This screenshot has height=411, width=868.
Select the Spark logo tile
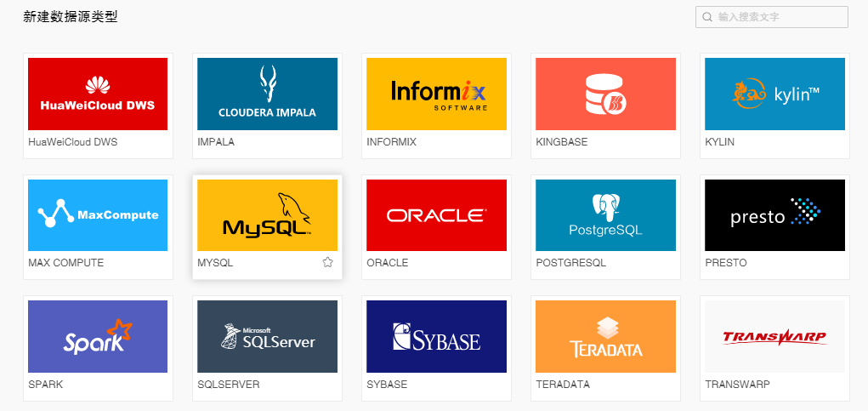(98, 336)
